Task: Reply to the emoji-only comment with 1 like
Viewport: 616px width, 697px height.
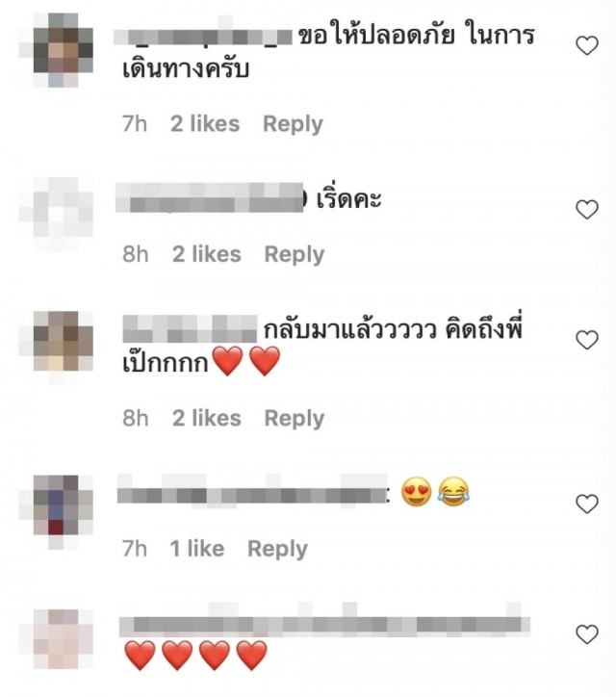Action: [277, 549]
